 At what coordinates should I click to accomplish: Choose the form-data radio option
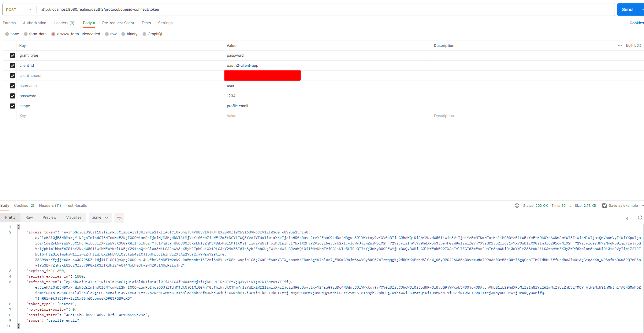[x=26, y=34]
